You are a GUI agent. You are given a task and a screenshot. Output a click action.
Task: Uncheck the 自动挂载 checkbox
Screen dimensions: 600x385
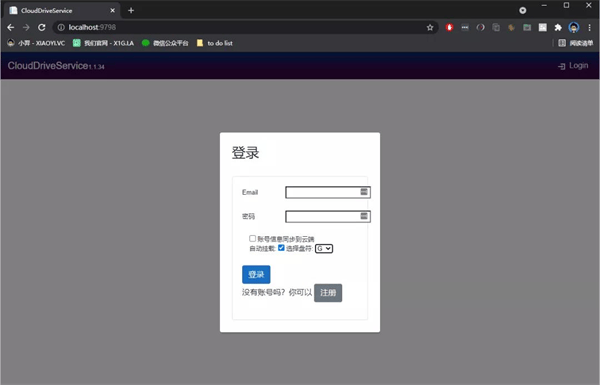[x=281, y=248]
